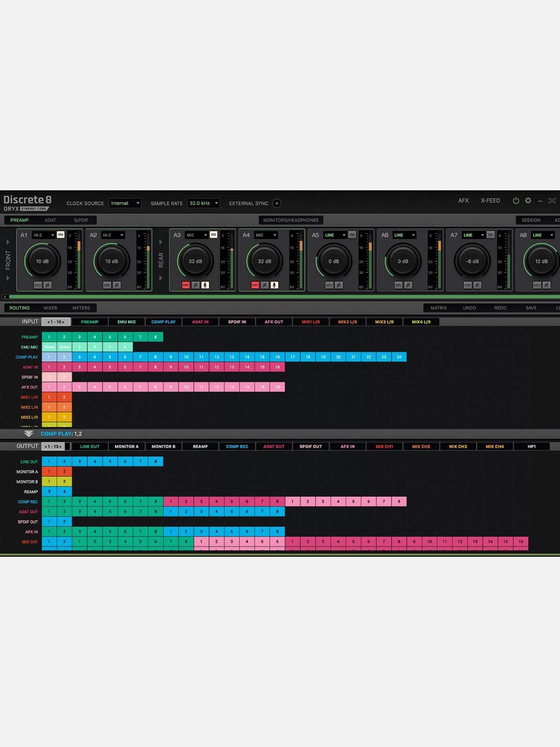
Task: Open settings via the gear icon
Action: [x=528, y=201]
